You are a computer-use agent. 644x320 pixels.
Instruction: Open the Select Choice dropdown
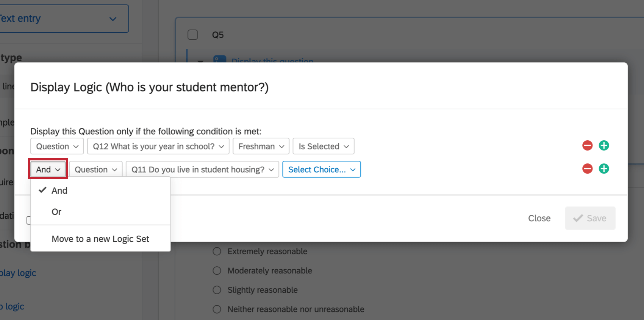pos(322,169)
